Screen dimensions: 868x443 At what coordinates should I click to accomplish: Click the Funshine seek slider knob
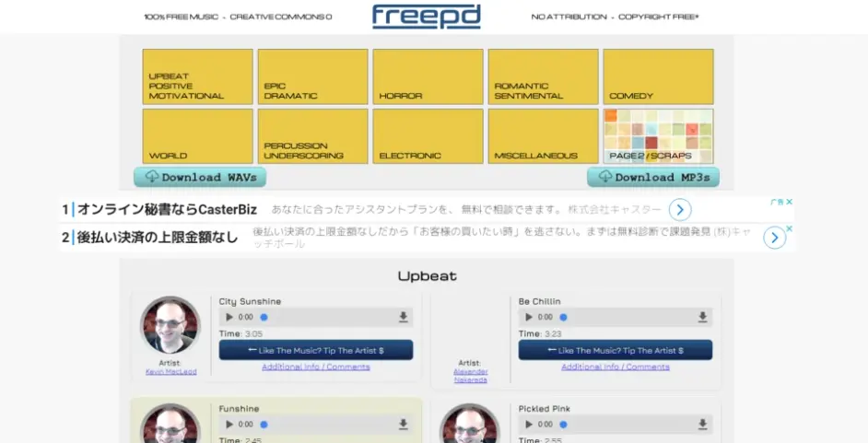(264, 425)
